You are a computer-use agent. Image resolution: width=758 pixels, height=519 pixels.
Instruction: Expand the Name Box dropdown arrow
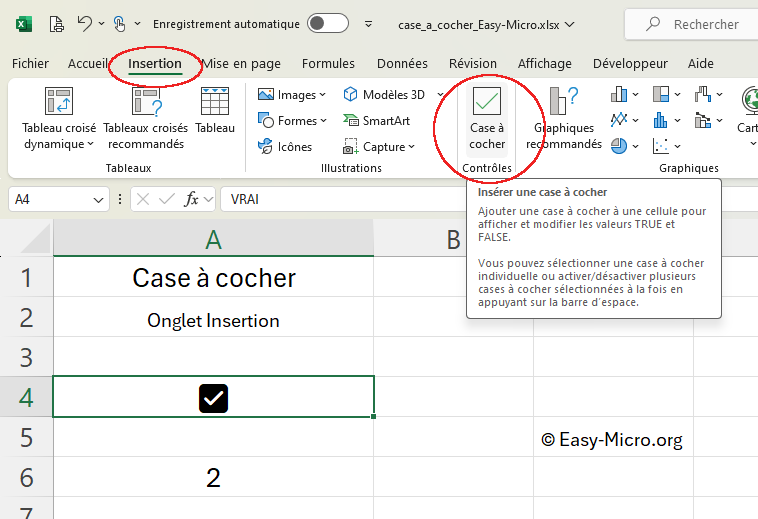tap(98, 200)
